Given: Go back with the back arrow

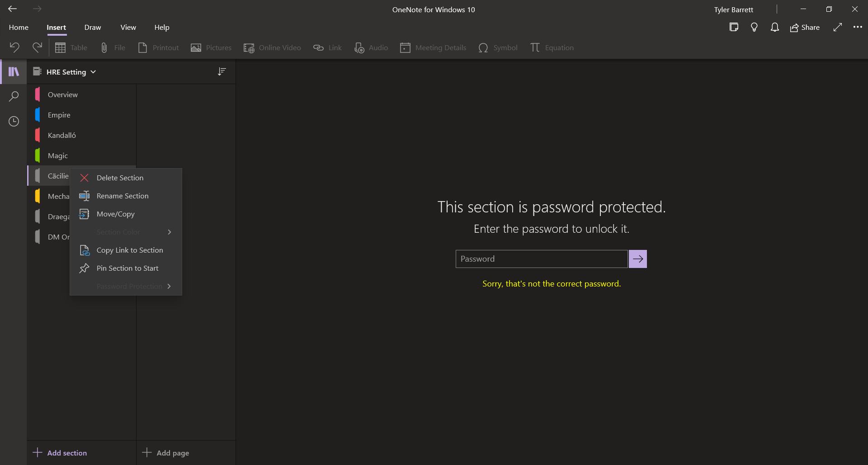Looking at the screenshot, I should (x=13, y=9).
